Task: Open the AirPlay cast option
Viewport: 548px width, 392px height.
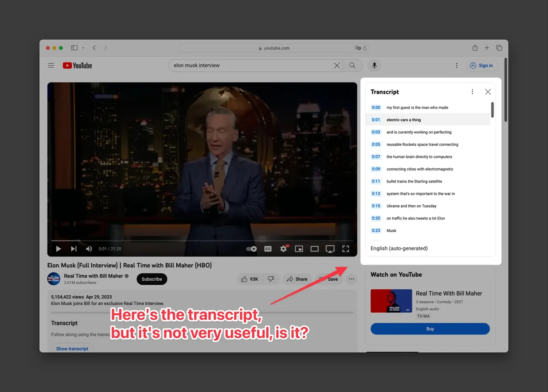Action: [x=330, y=249]
